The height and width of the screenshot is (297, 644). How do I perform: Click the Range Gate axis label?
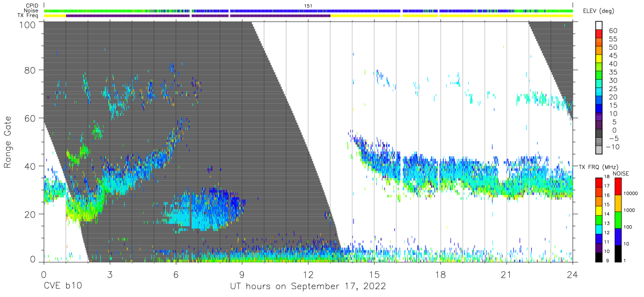(8, 143)
